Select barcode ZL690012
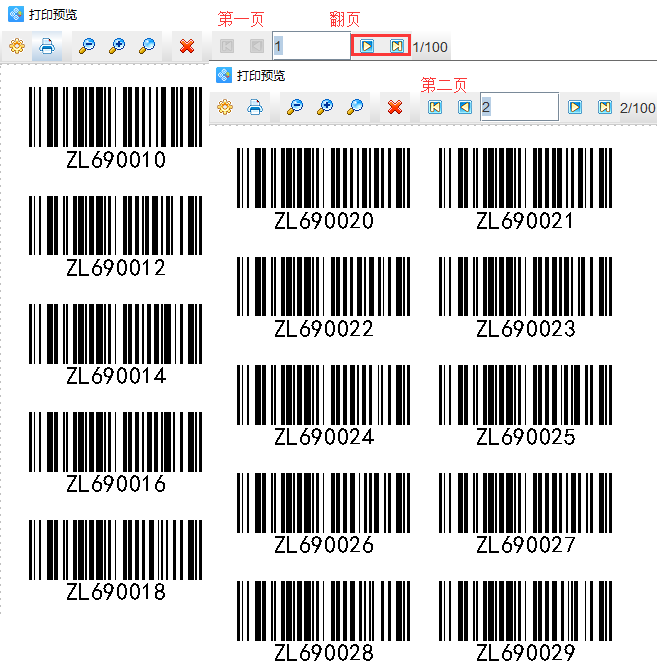Screen dimensions: 657x668 point(115,236)
